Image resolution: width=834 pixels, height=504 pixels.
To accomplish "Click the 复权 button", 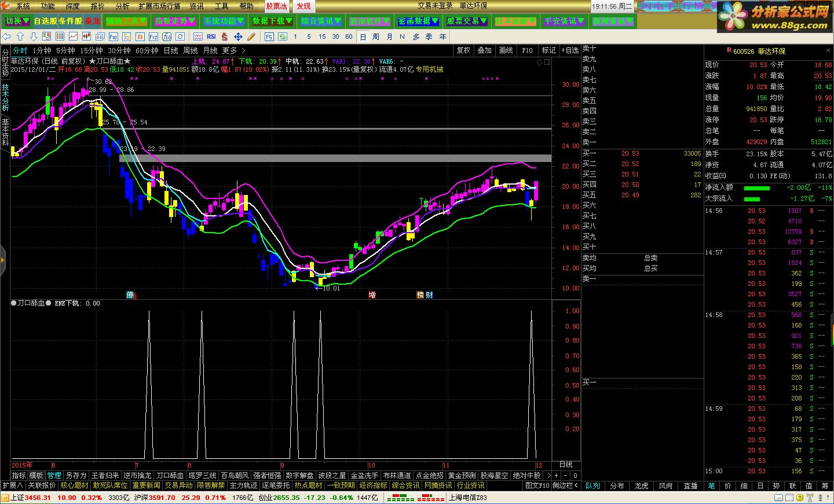I will pos(464,50).
